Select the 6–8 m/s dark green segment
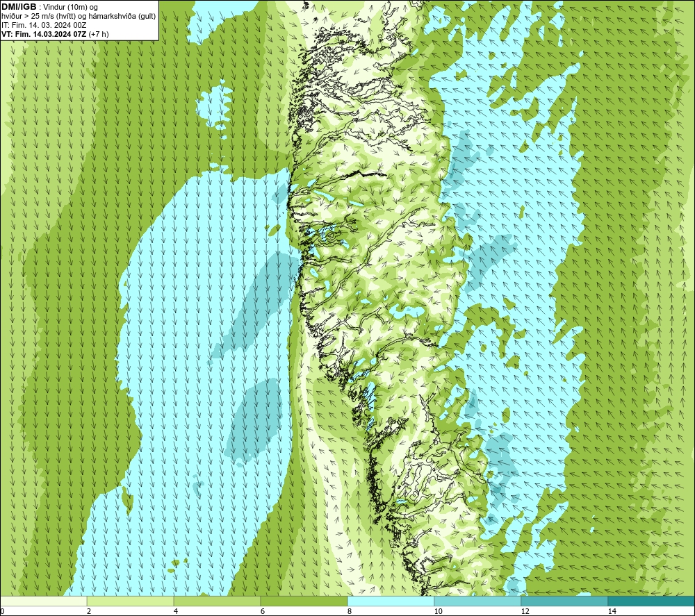This screenshot has width=695, height=616. pos(304,601)
